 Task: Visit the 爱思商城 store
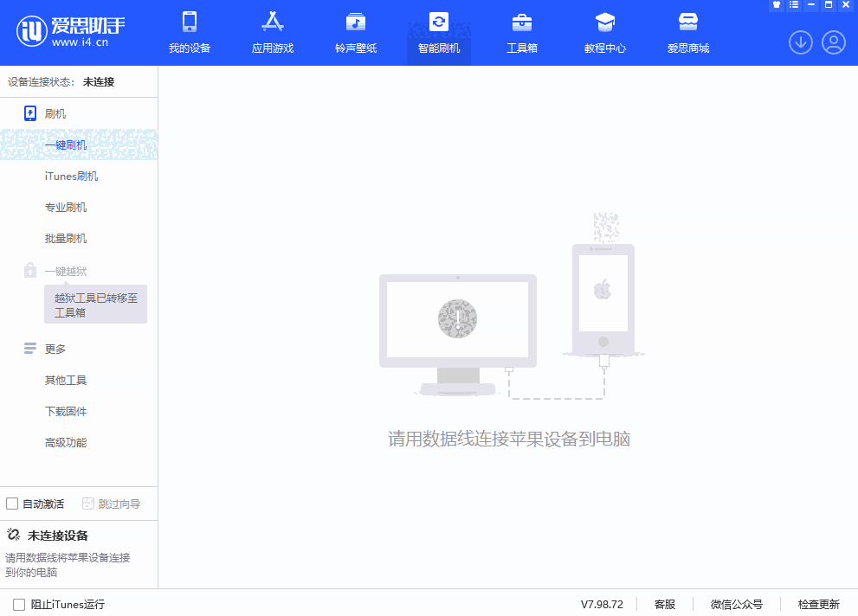pyautogui.click(x=688, y=33)
